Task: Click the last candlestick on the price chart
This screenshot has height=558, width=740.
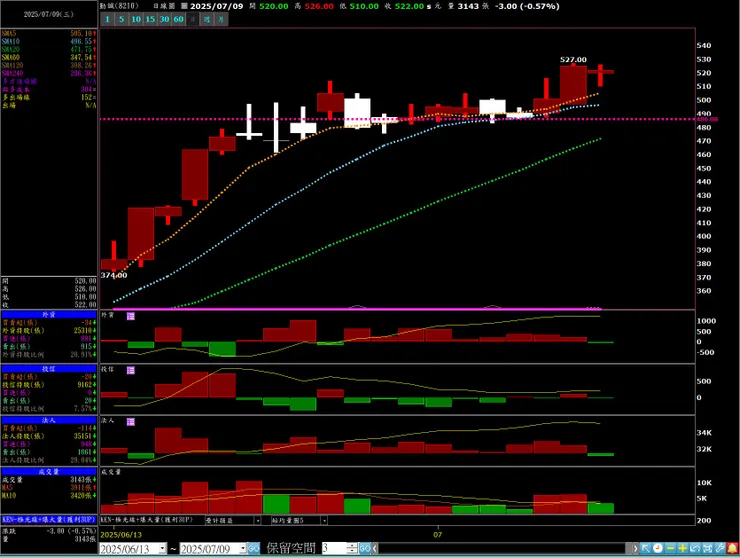Action: click(601, 75)
